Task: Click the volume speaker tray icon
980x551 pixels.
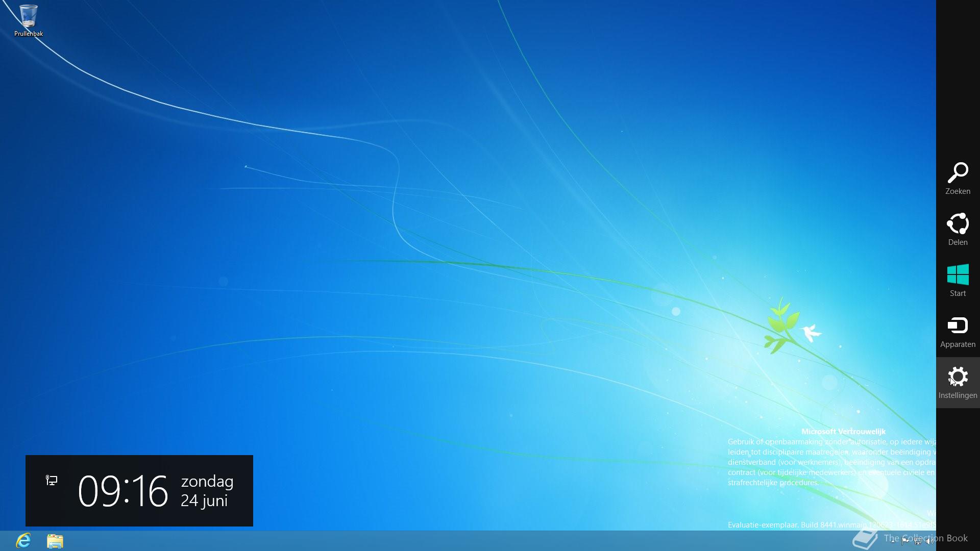Action: (x=929, y=541)
